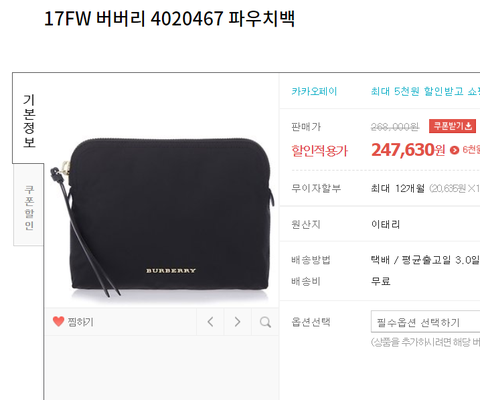Viewport: 480px width, 400px height.
Task: Switch to the 기본정보 vertical tab
Action: [29, 121]
